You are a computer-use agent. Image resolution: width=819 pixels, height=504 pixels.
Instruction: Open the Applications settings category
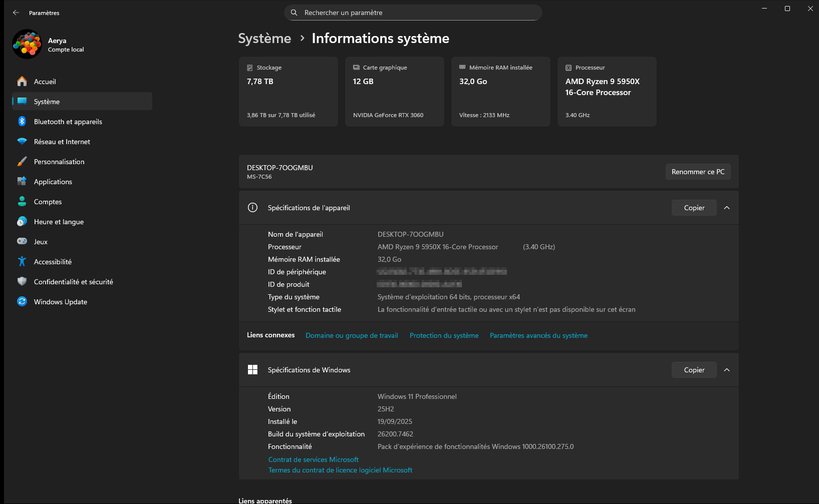coord(53,182)
